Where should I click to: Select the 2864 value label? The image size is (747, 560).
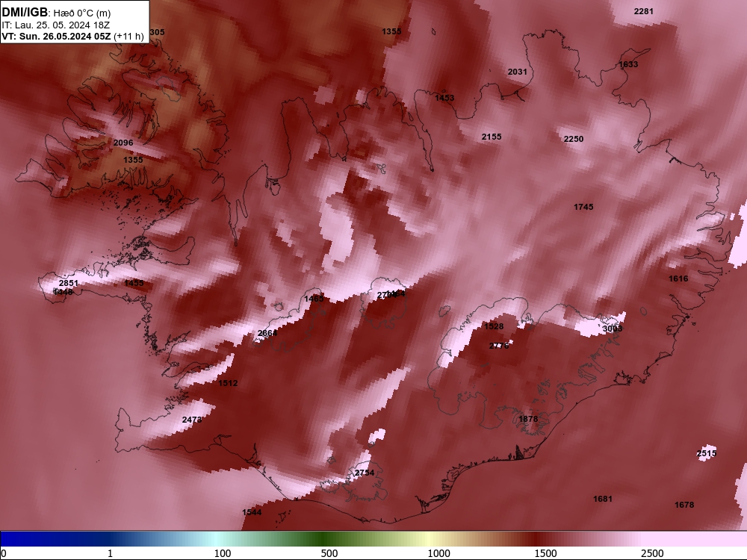tap(267, 333)
